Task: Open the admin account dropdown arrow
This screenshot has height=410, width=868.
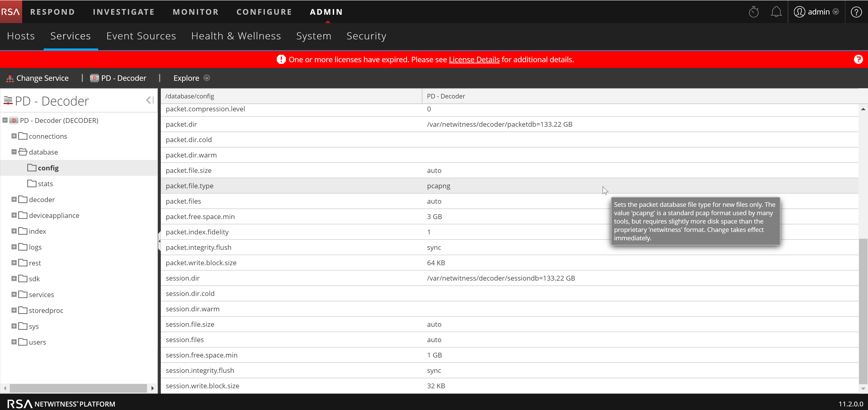Action: (836, 12)
